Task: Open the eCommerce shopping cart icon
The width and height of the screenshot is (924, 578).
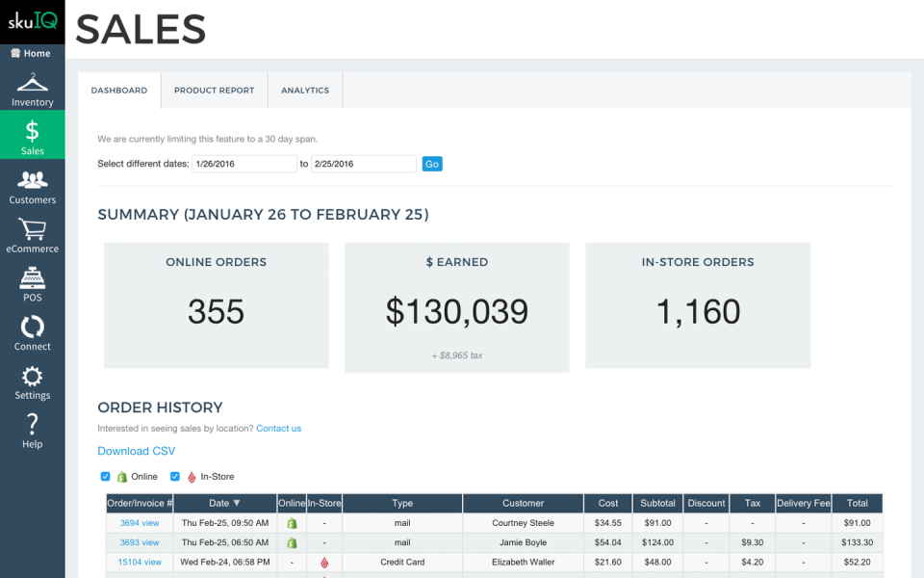Action: point(32,229)
